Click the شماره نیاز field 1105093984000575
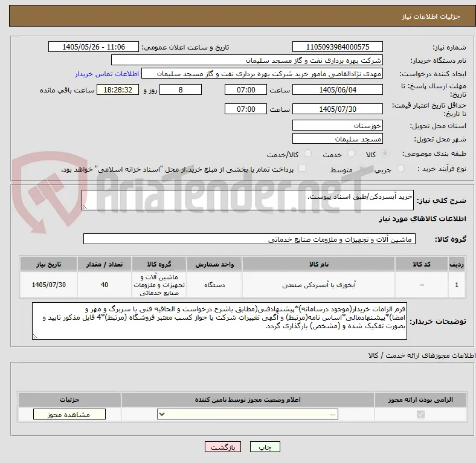This screenshot has height=463, width=476. [x=338, y=47]
